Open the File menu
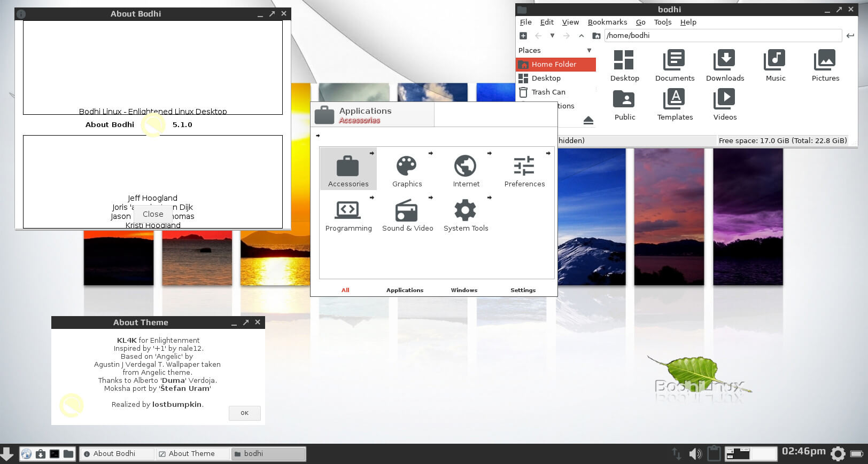 pyautogui.click(x=525, y=22)
